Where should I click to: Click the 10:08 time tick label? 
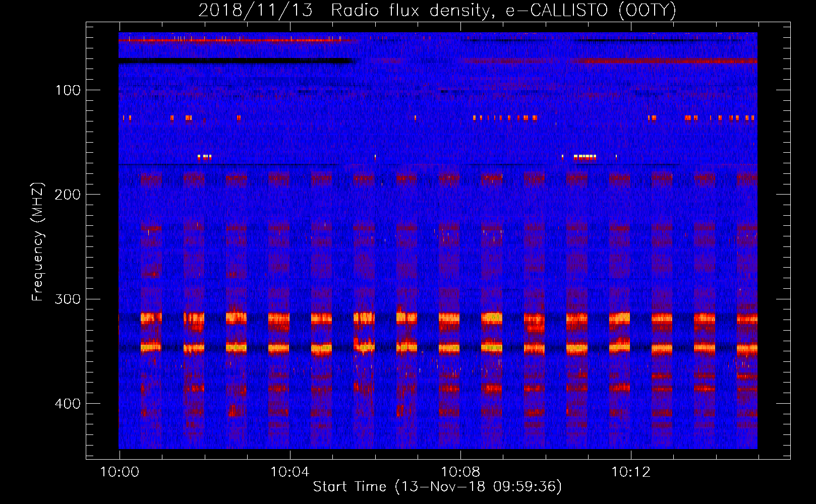[x=460, y=472]
